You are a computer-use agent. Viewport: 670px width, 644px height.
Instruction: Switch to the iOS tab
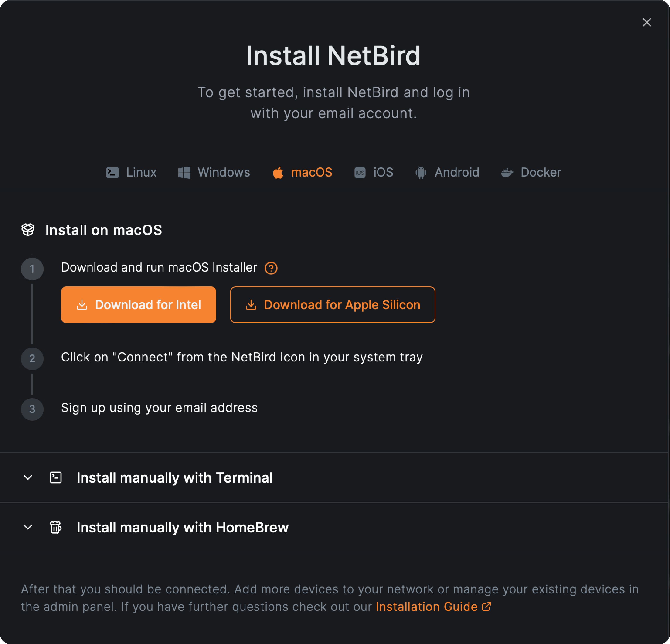(383, 172)
